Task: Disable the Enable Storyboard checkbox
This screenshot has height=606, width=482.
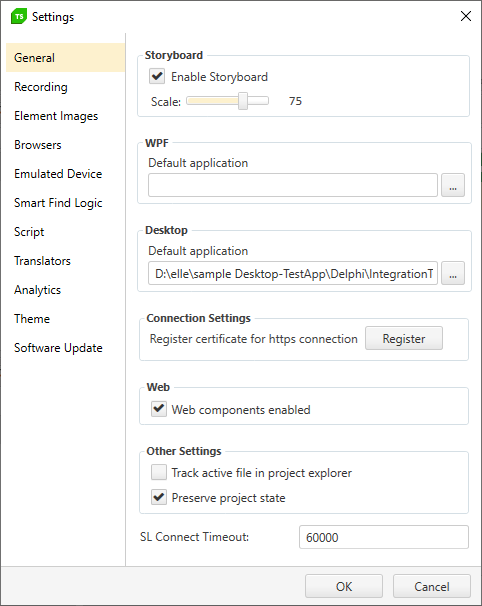Action: 157,76
